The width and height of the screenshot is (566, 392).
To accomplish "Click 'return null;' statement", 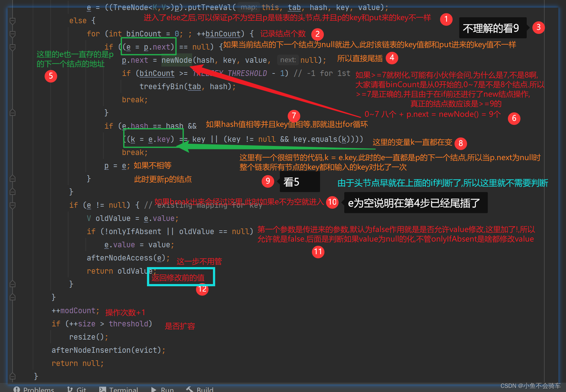I will click(x=78, y=363).
